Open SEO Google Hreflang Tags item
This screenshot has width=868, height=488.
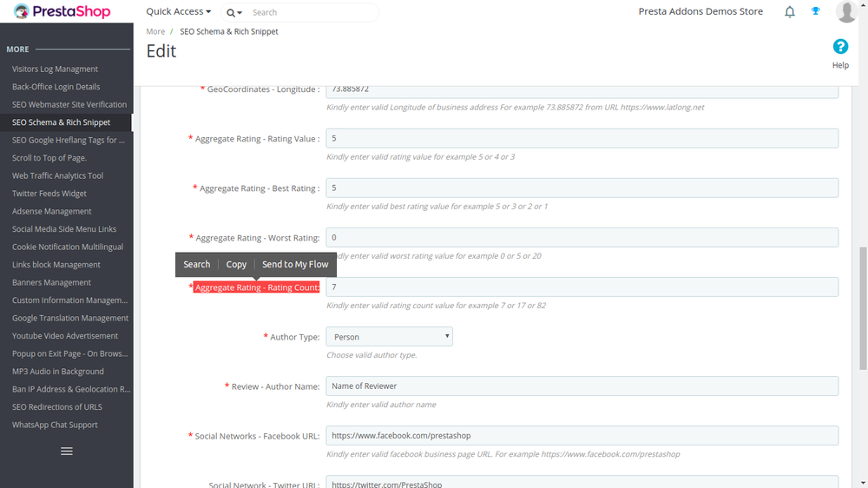tap(67, 140)
